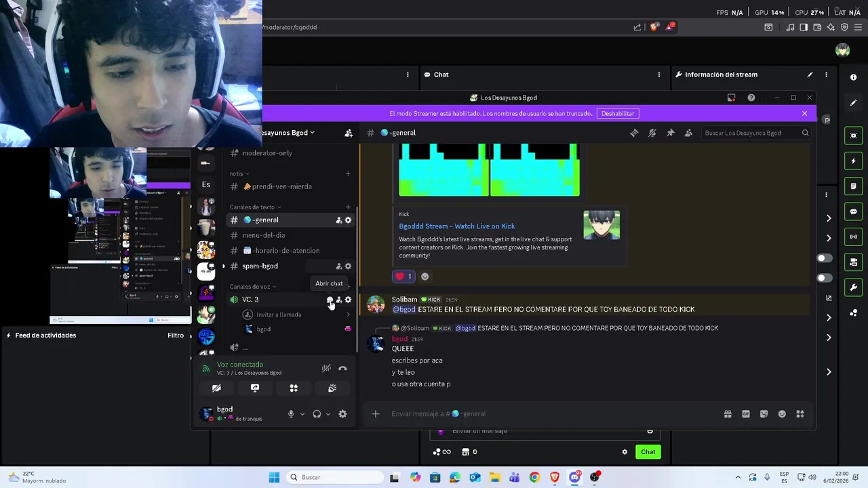Open attachment plus button in message bar
The image size is (868, 488).
coord(376,414)
